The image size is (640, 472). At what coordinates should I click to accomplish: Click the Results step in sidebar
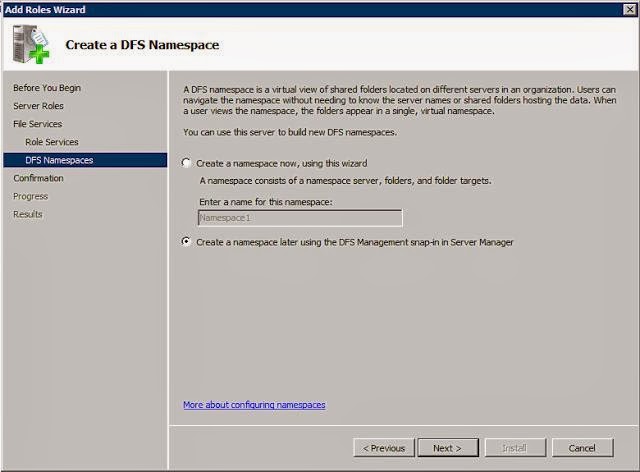28,214
